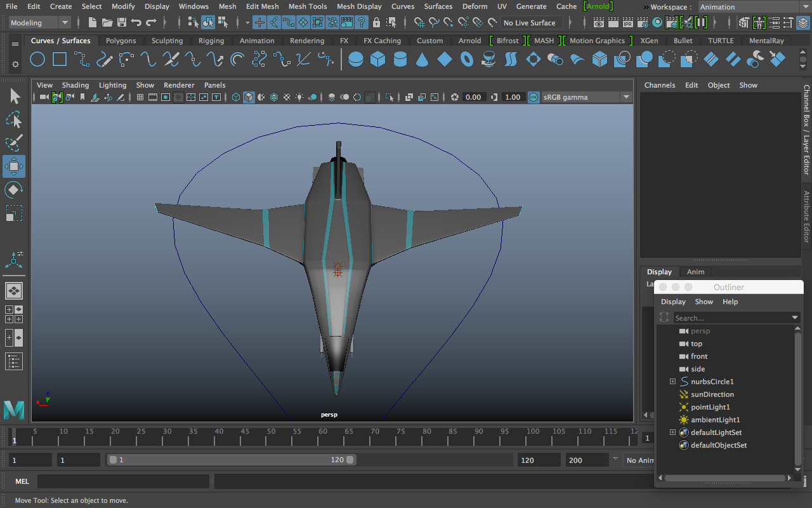Open Channels menu in Channel Box
The image size is (812, 508).
pos(660,85)
